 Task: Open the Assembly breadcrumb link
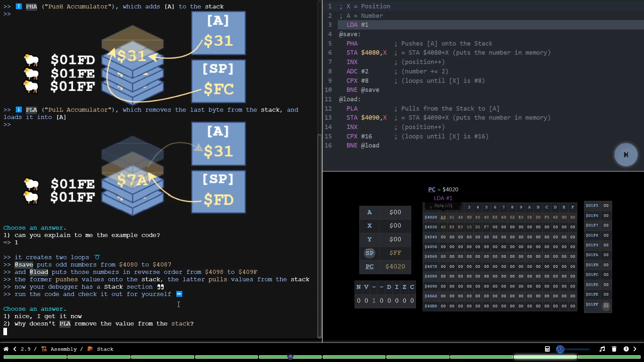[x=63, y=349]
